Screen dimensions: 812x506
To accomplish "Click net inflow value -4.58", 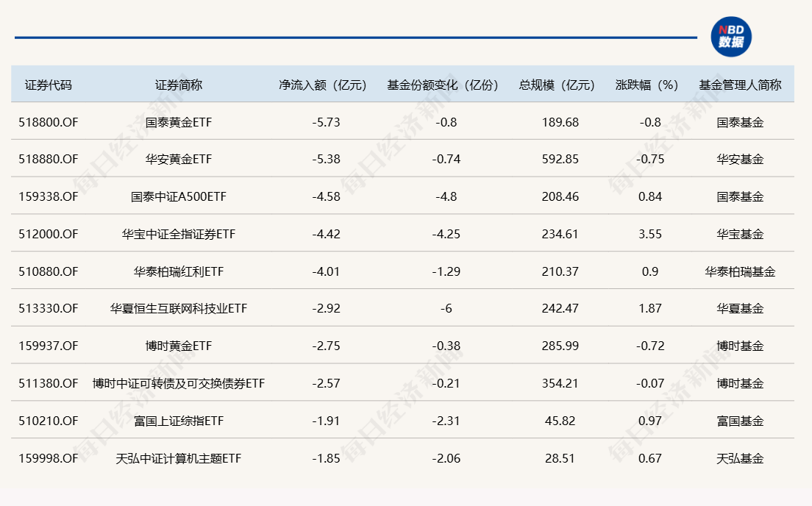I will click(x=327, y=197).
